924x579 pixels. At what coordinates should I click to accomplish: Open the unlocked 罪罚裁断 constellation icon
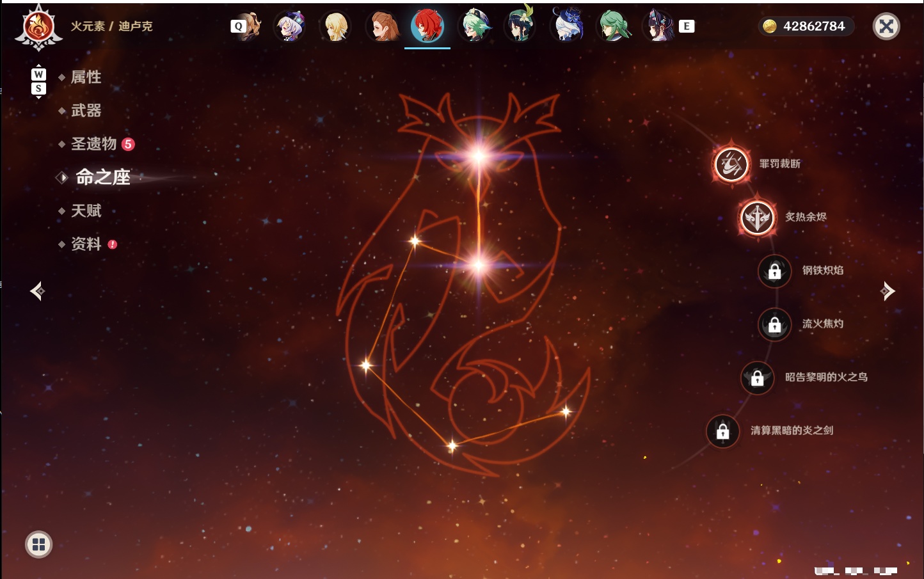point(731,164)
